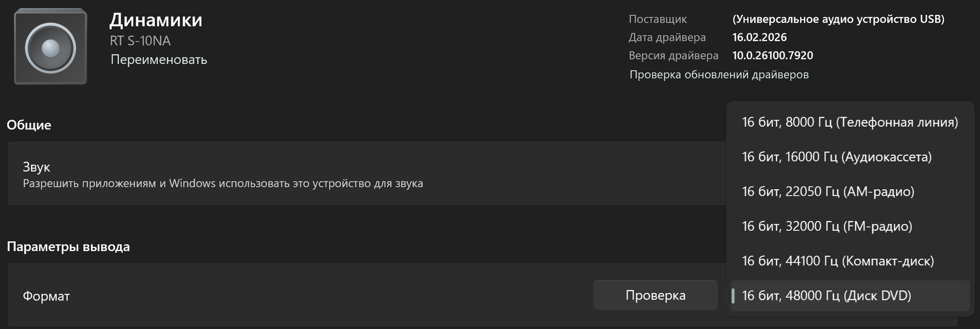Choose 44100 Гц (Компакт-диск) format option
Viewport: 980px width, 329px height.
point(837,261)
